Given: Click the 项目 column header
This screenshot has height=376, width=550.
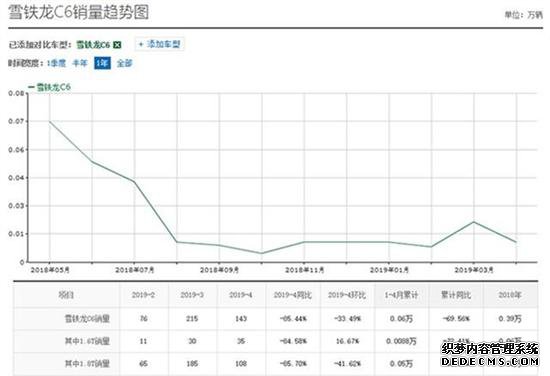Looking at the screenshot, I should coord(66,295).
